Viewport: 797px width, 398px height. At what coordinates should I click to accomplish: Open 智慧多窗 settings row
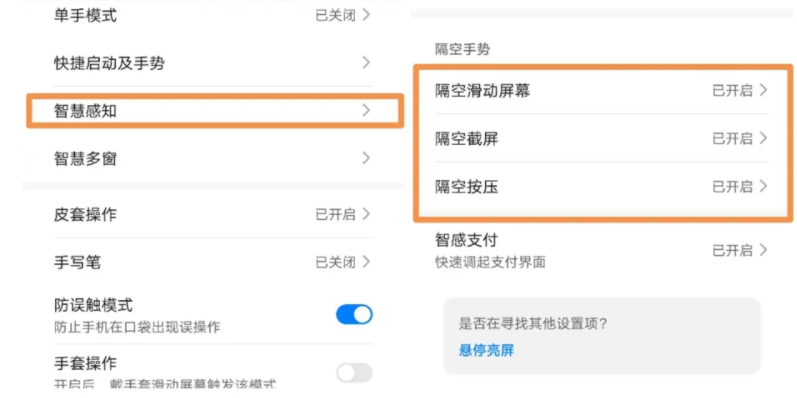pos(212,159)
